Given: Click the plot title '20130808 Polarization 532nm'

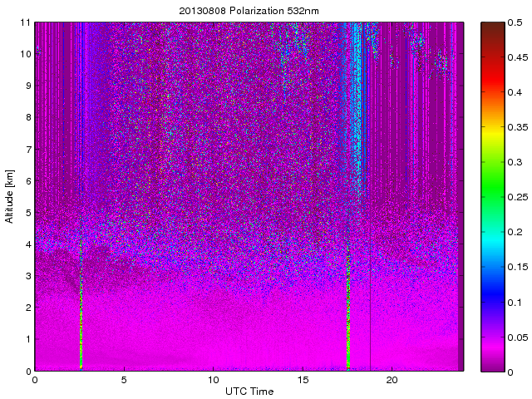Looking at the screenshot, I should coord(249,11).
